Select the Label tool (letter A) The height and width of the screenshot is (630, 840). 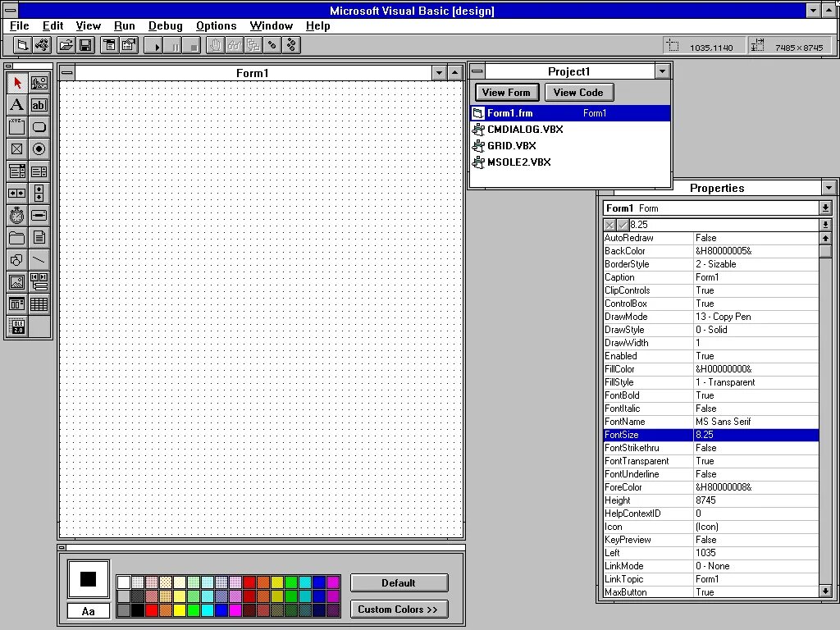tap(17, 105)
